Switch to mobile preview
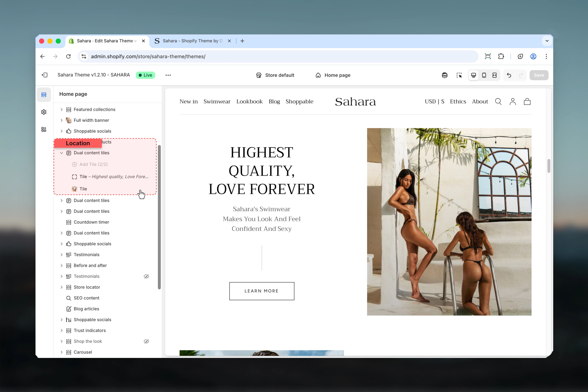The height and width of the screenshot is (392, 588). click(x=484, y=75)
